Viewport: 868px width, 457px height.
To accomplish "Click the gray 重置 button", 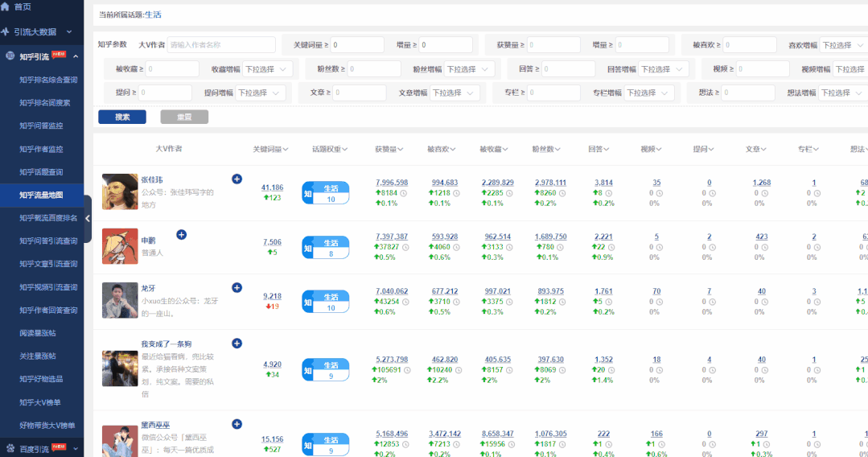I will click(184, 117).
